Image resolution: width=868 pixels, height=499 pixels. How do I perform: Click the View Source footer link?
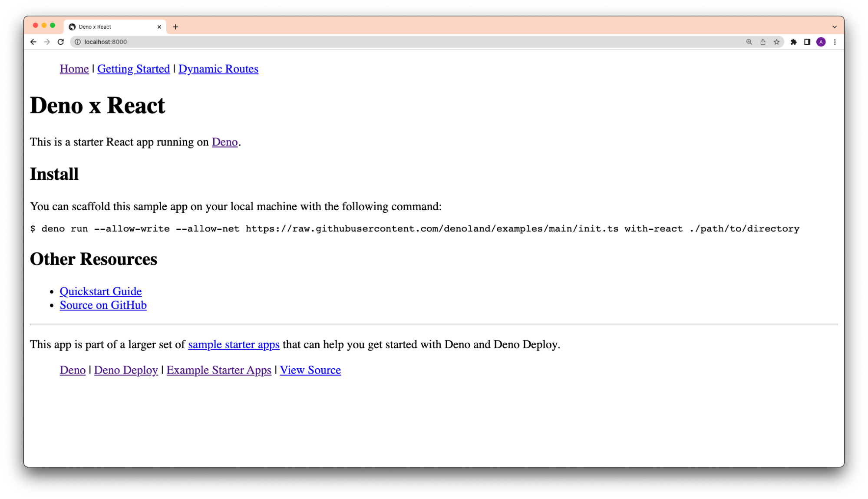[310, 370]
